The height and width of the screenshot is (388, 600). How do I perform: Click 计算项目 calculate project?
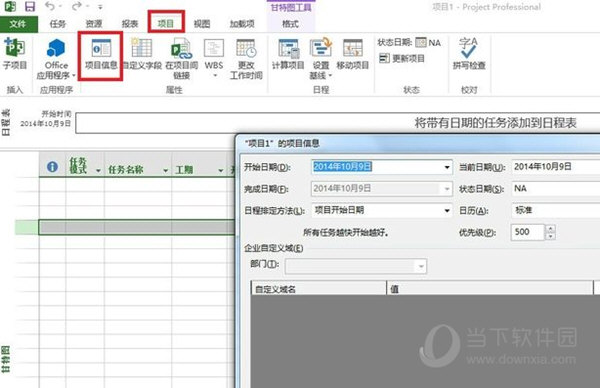(x=288, y=54)
